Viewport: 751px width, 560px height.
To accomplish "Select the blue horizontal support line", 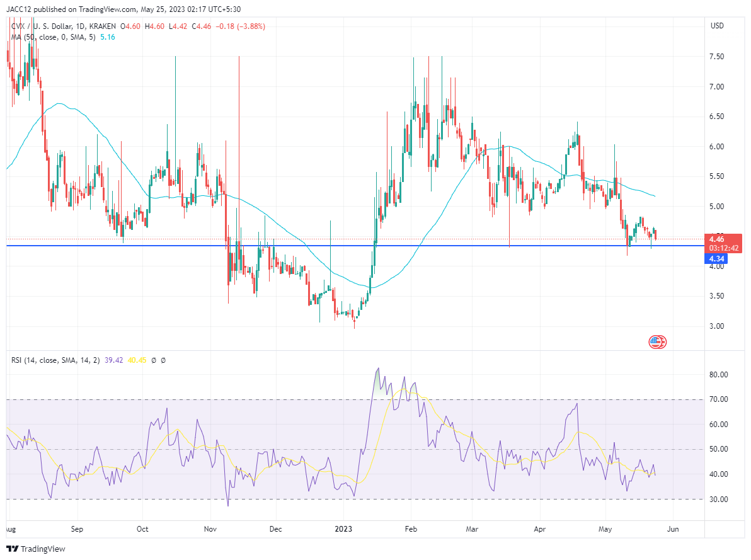I will pyautogui.click(x=355, y=246).
